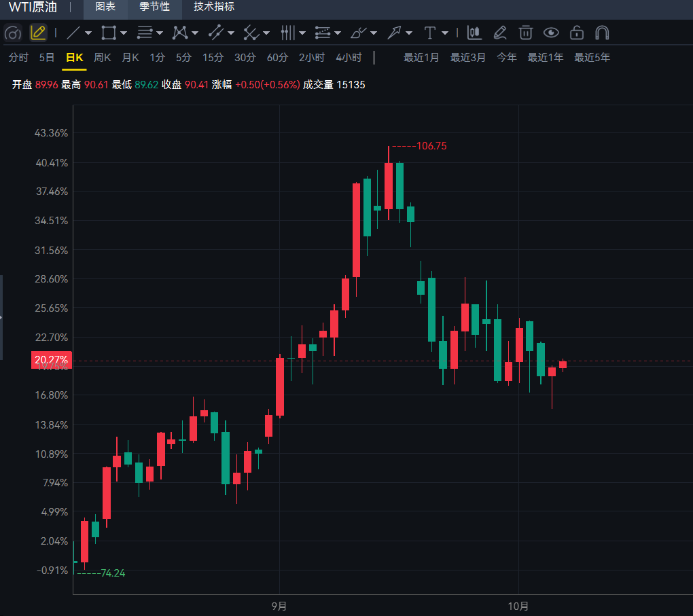The width and height of the screenshot is (693, 616).
Task: Select the 15分 interval
Action: pos(213,58)
